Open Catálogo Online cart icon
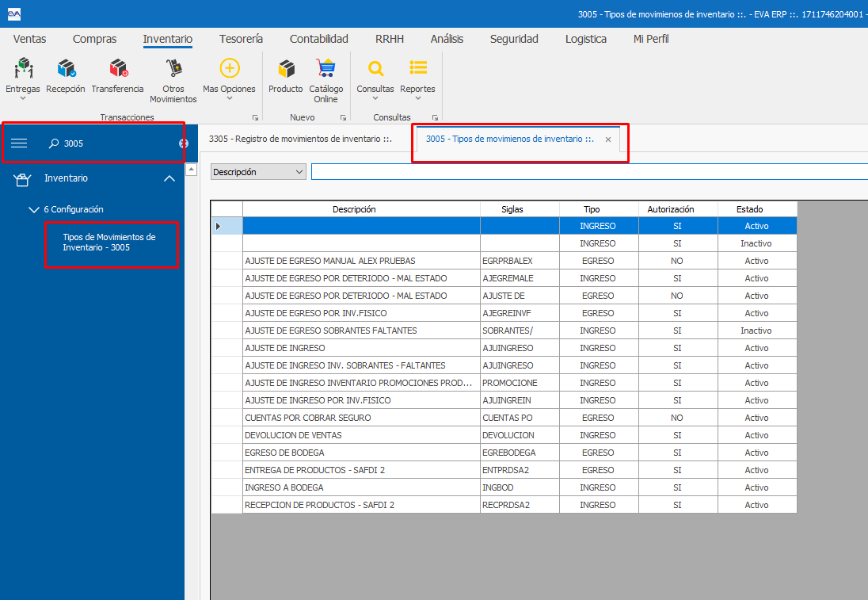 (x=325, y=69)
